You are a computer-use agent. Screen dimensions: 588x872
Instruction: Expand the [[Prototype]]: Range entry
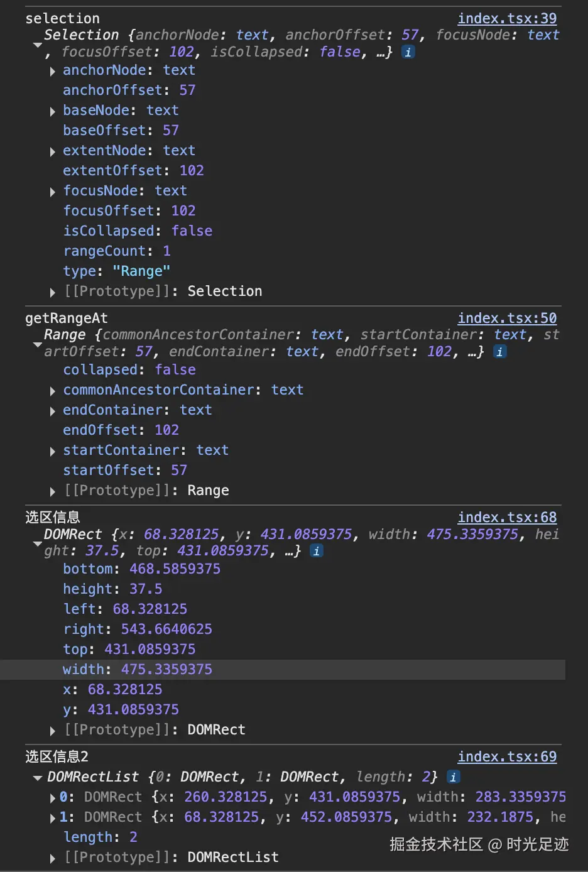coord(53,491)
